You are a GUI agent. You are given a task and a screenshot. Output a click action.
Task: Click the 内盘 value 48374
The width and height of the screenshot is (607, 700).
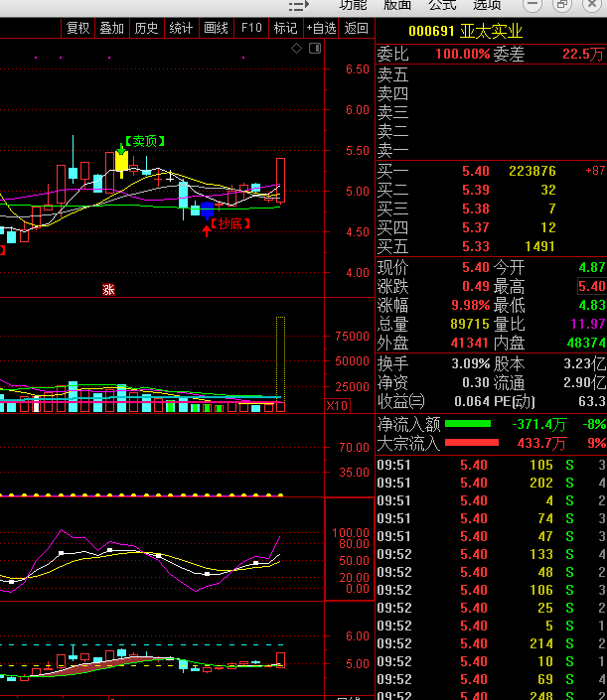pos(586,343)
